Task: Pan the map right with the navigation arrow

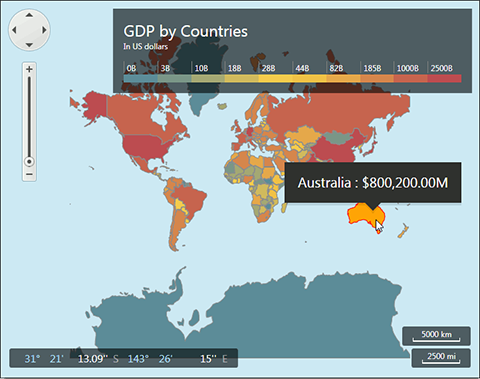Action: pos(44,30)
